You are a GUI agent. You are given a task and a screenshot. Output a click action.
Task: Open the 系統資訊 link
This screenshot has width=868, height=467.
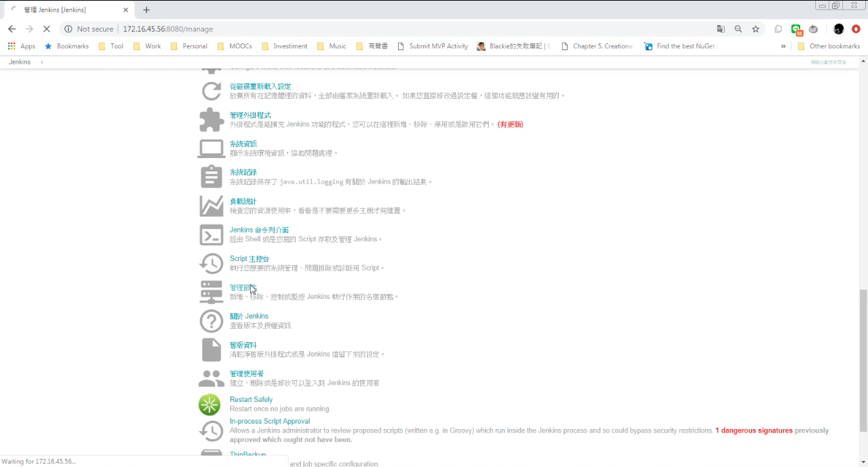pyautogui.click(x=243, y=144)
